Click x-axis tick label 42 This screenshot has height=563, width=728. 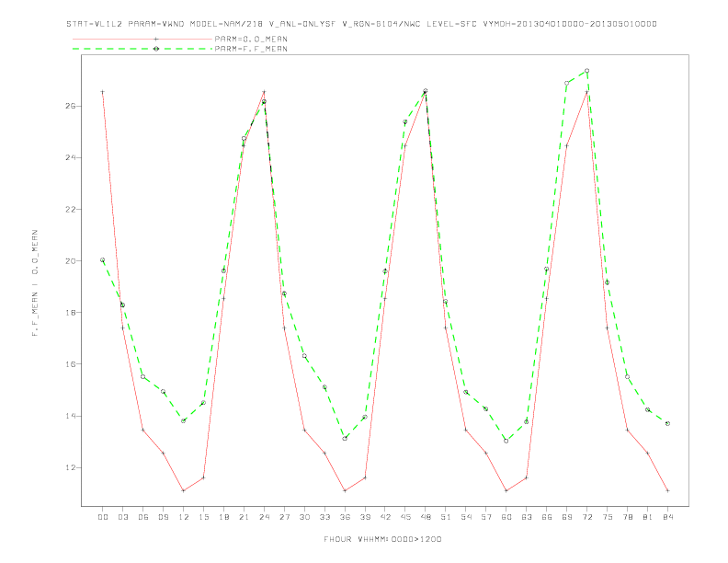coord(385,517)
